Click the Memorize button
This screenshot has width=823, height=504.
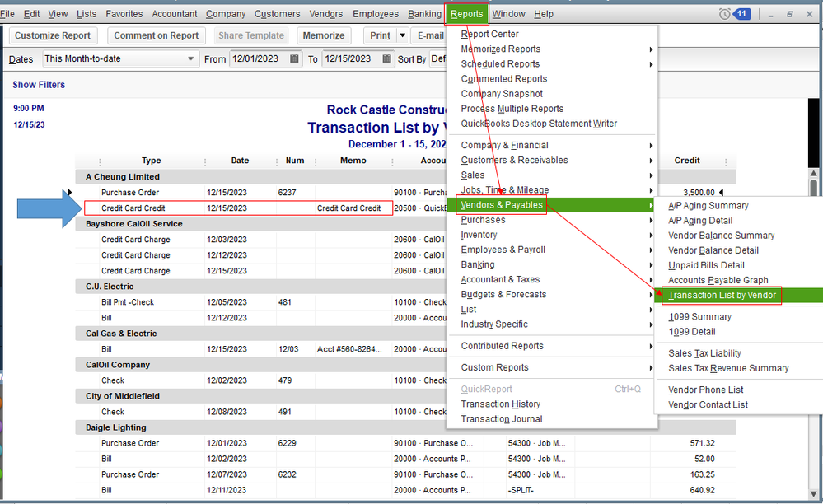pos(323,35)
